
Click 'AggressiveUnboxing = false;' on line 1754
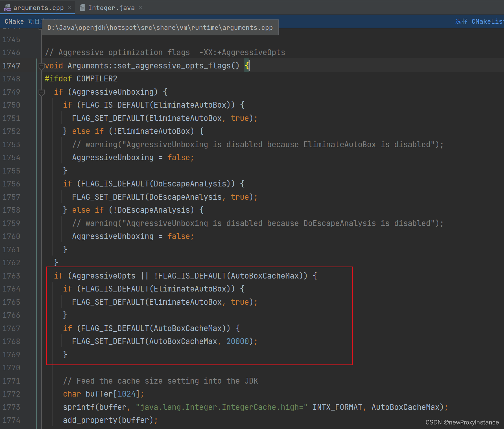[x=133, y=158]
